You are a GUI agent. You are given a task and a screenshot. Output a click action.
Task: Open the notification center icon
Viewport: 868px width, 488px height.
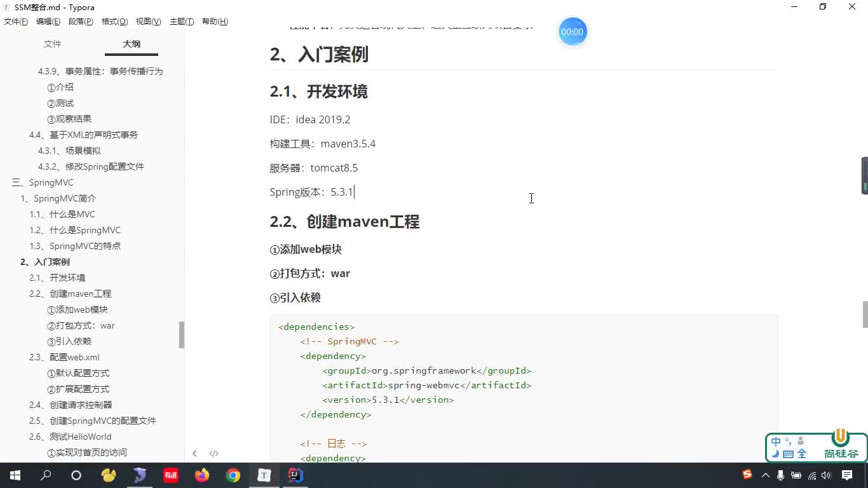pyautogui.click(x=847, y=475)
